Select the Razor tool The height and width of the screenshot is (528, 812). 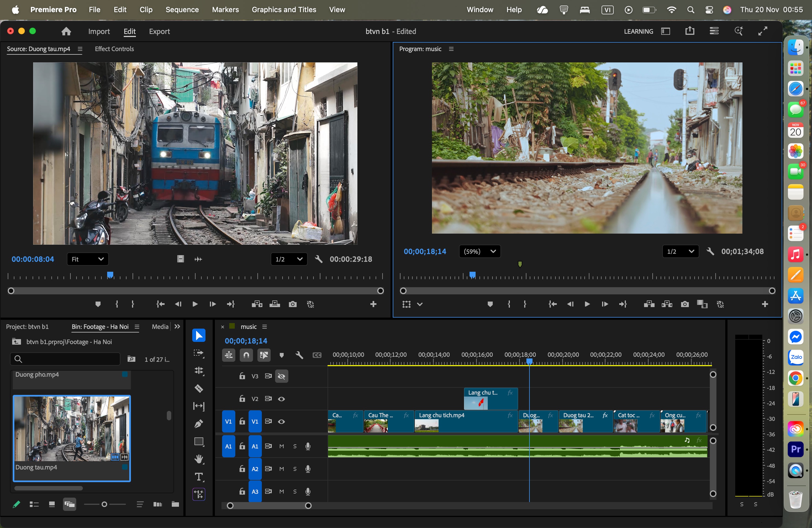199,389
